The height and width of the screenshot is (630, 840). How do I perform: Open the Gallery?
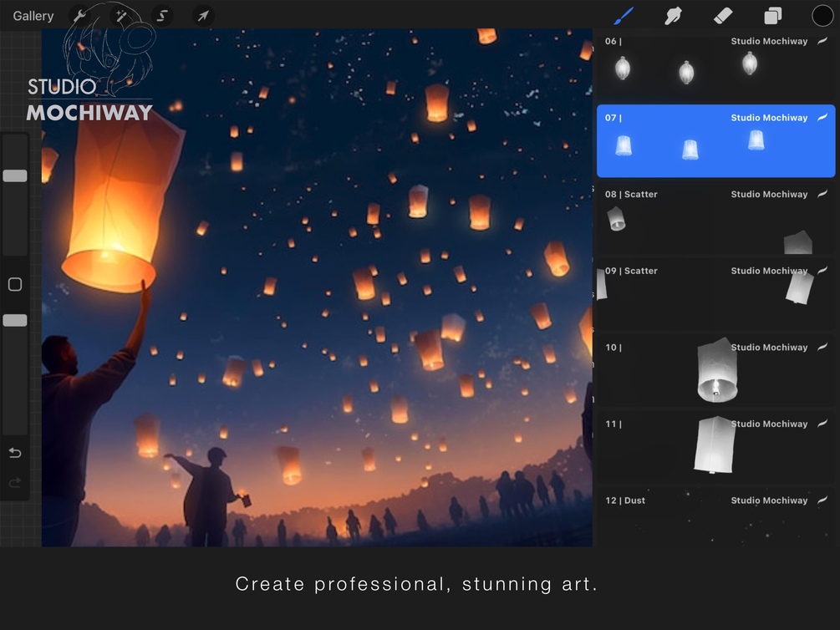click(33, 16)
